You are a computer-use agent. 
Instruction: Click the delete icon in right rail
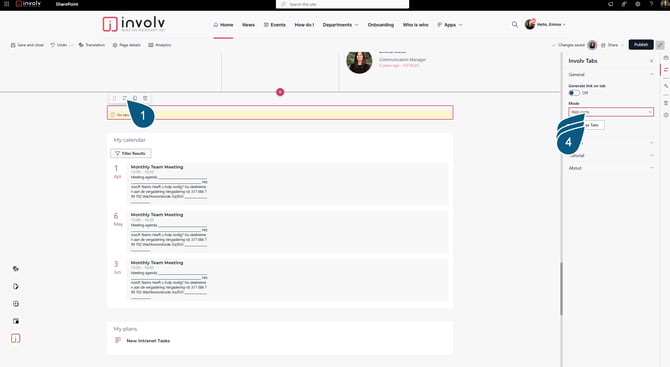tap(666, 103)
